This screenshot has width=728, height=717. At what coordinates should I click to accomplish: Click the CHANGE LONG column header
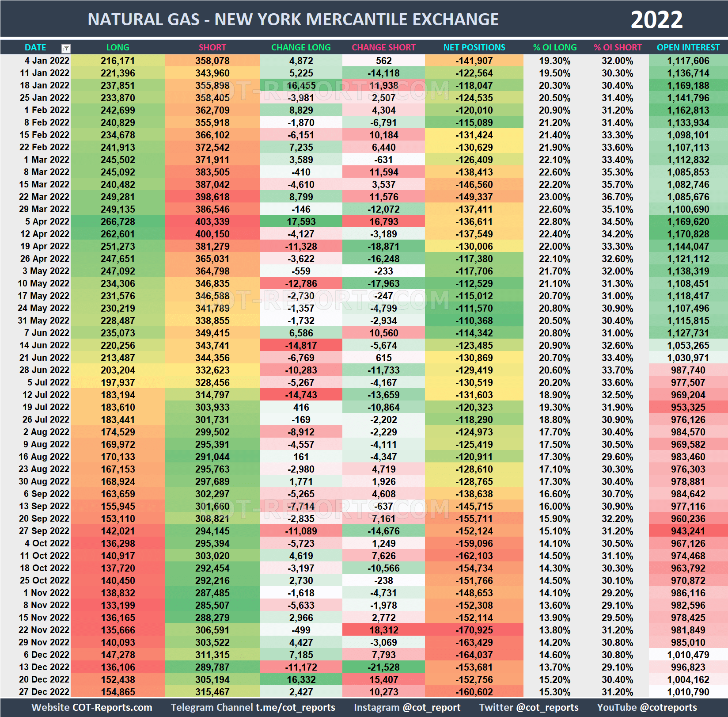301,47
